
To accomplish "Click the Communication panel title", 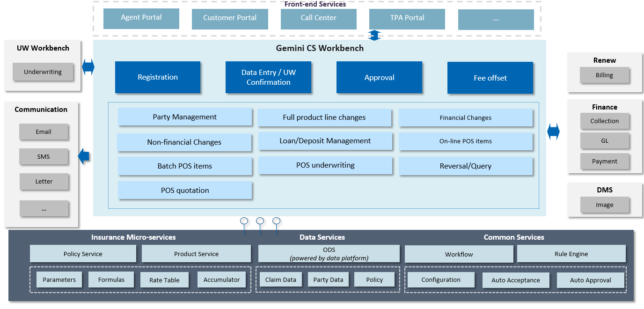I will tap(41, 110).
